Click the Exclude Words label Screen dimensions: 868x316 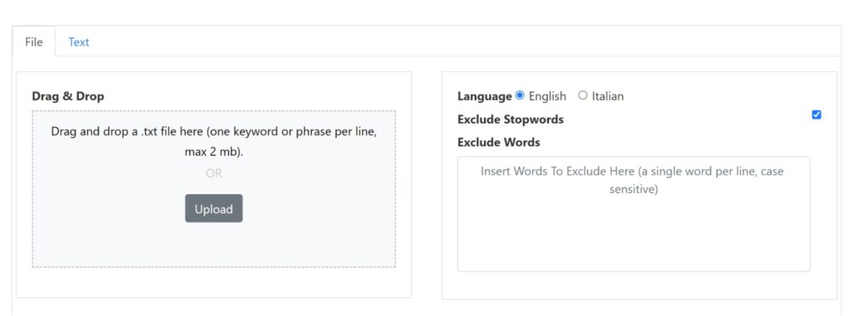pyautogui.click(x=498, y=142)
